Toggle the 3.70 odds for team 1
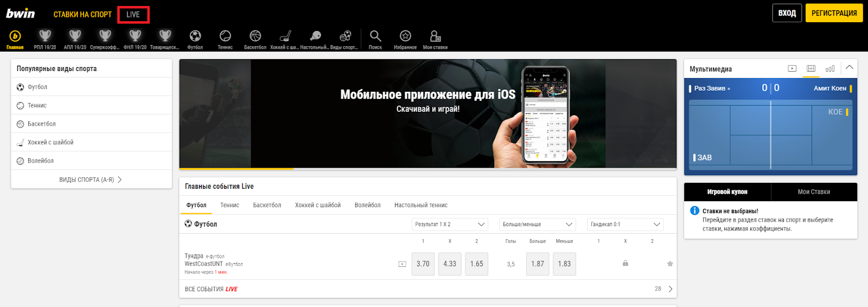The height and width of the screenshot is (307, 868). (423, 264)
